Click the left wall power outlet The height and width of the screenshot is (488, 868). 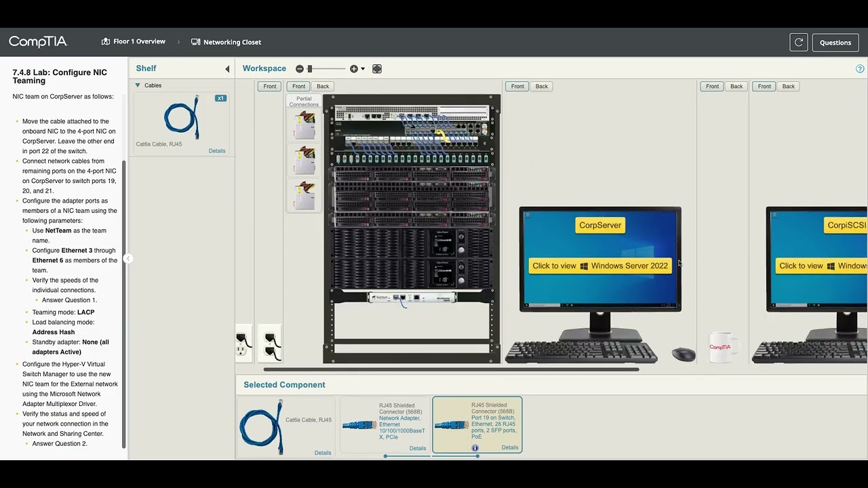243,344
